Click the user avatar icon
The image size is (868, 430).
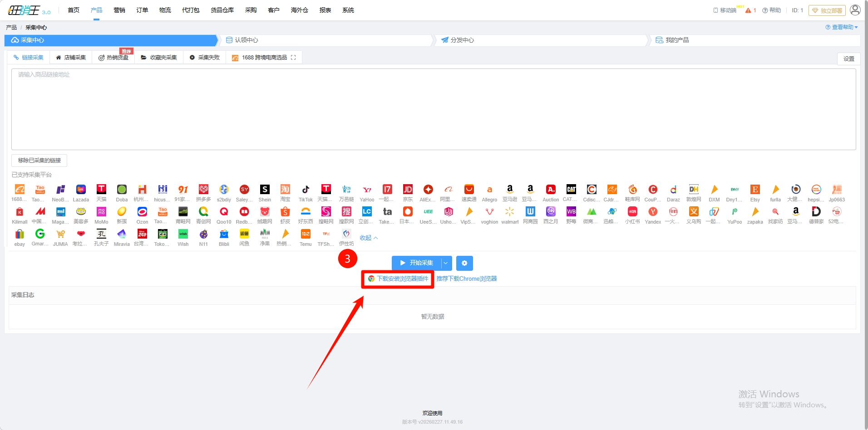(855, 10)
